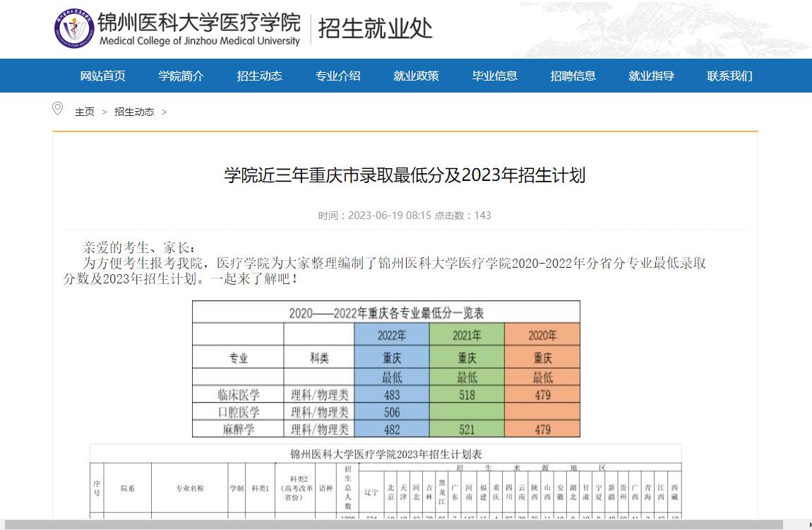Click the greeting 亲爱的考生、家长
Screen dimensions: 812x530
pyautogui.click(x=139, y=247)
